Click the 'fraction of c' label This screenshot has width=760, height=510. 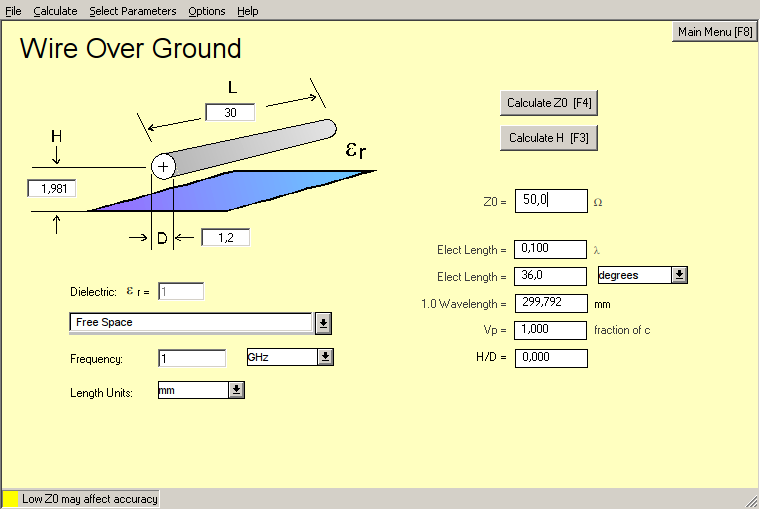(622, 330)
